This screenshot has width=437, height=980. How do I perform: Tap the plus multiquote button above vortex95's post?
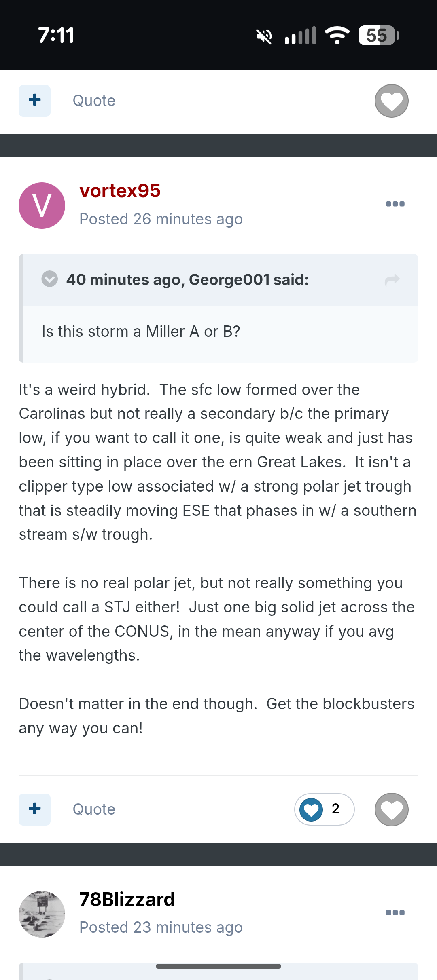pyautogui.click(x=34, y=101)
